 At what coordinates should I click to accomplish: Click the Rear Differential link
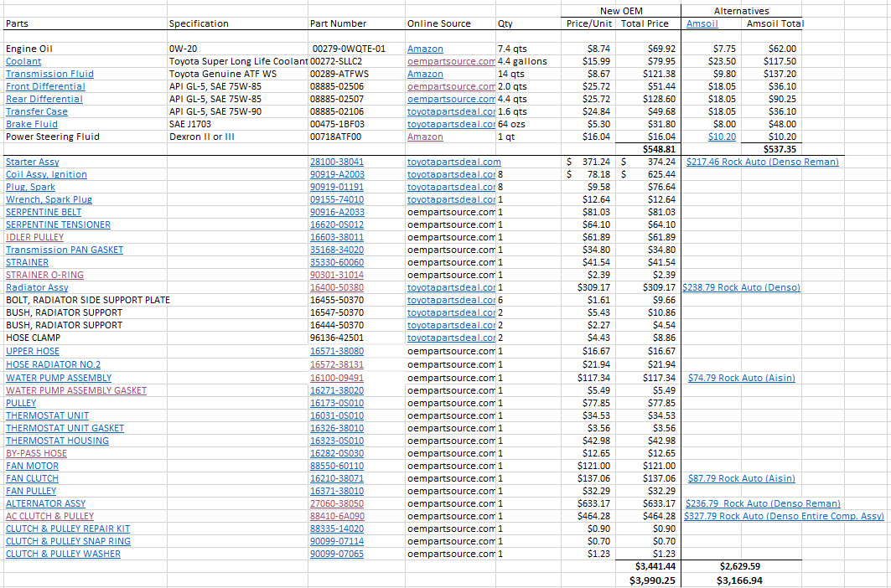(x=44, y=99)
